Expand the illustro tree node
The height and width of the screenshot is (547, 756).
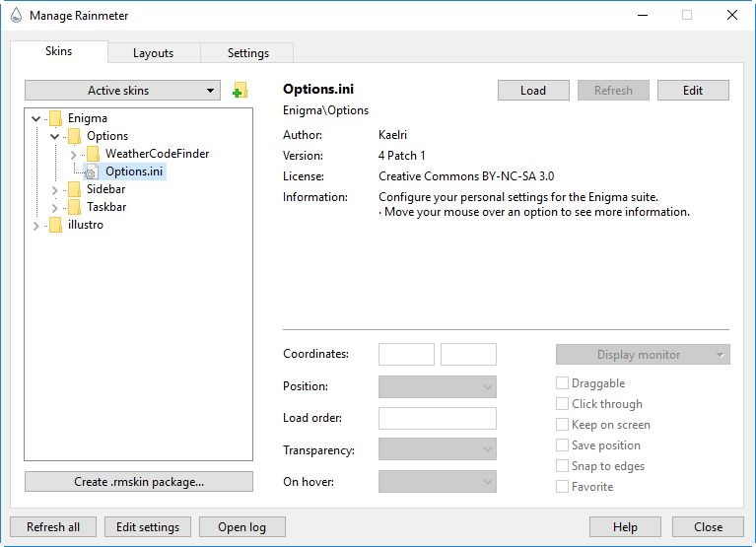(36, 226)
